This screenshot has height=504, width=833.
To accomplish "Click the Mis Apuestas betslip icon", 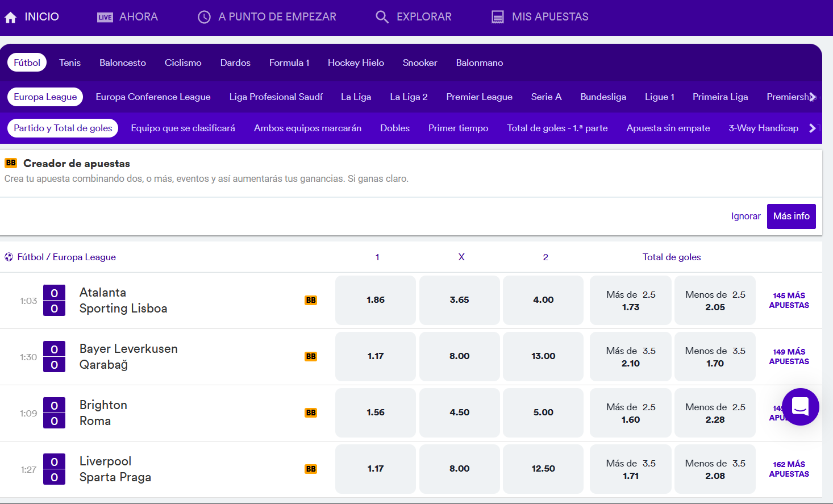I will [x=497, y=17].
